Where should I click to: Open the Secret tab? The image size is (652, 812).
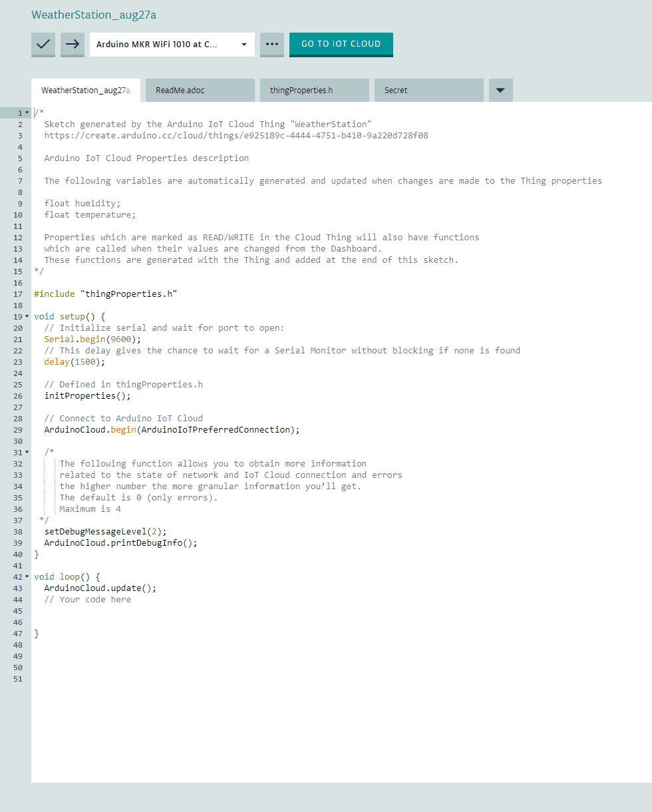point(428,89)
